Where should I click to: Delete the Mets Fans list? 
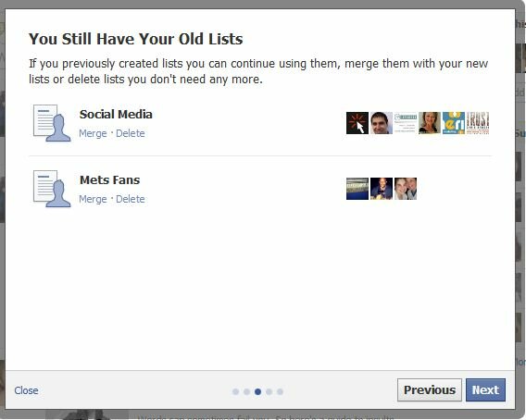click(x=131, y=199)
